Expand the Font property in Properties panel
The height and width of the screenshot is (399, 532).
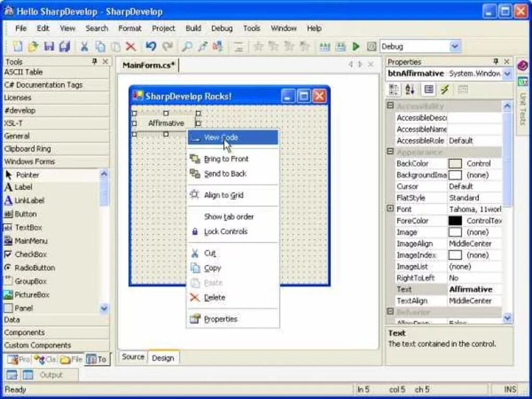coord(390,209)
